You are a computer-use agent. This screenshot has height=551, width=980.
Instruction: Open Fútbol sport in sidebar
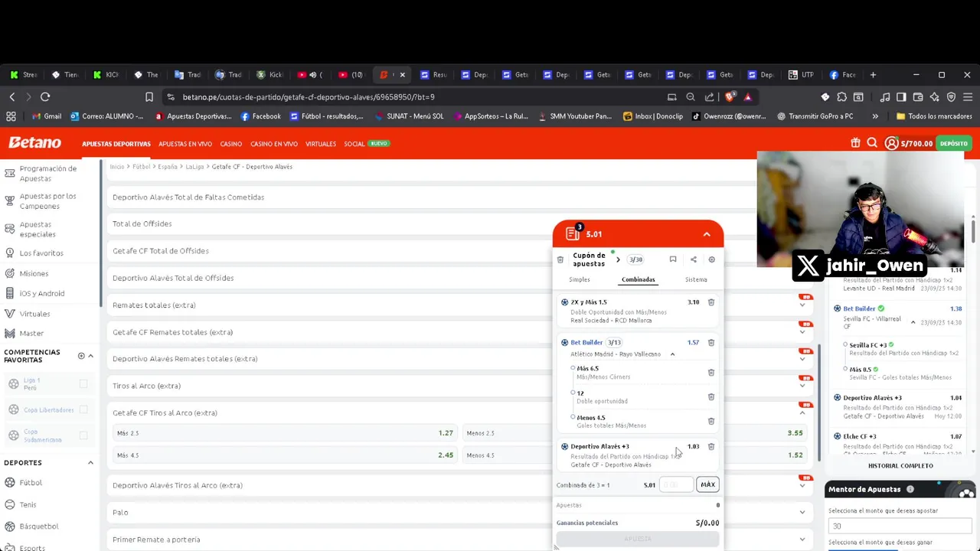point(31,483)
